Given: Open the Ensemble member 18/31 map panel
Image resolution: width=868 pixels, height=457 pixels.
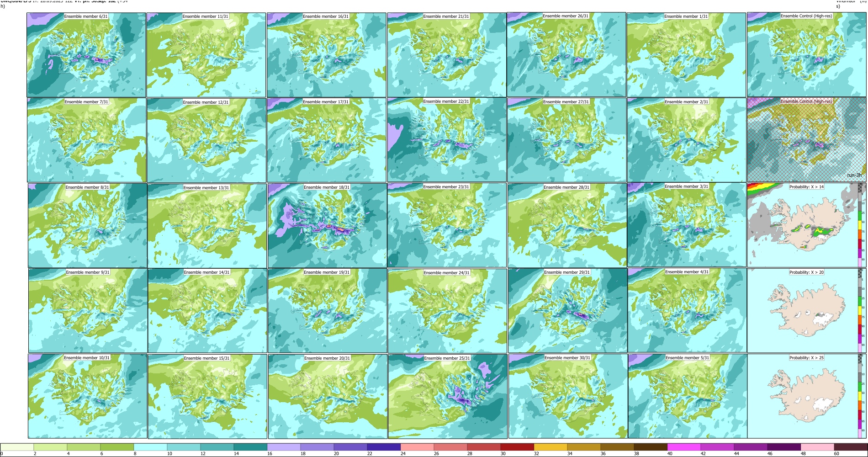Looking at the screenshot, I should click(x=327, y=226).
